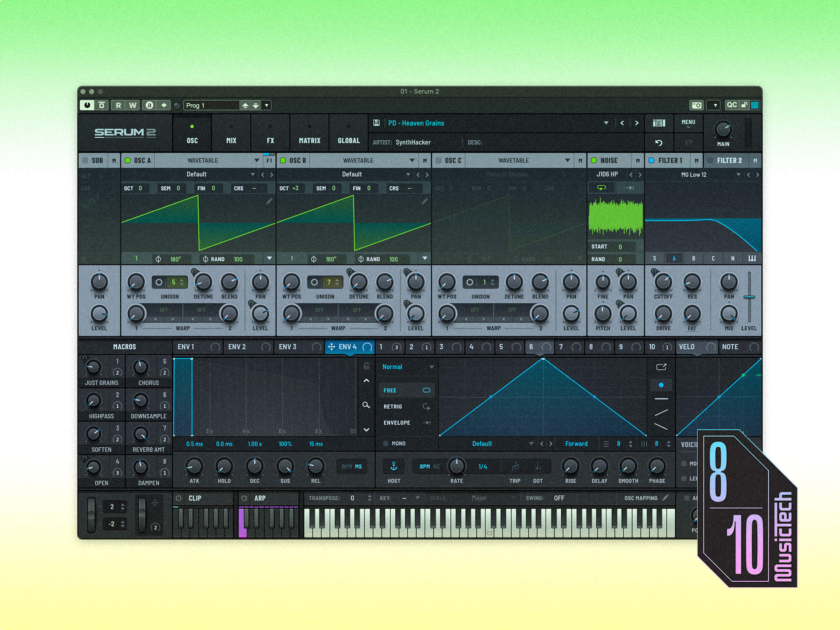The image size is (840, 630).
Task: Click the save preset floppy icon
Action: (x=376, y=123)
